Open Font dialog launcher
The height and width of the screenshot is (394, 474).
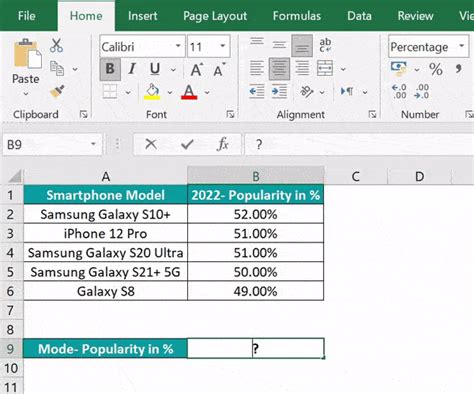(x=230, y=114)
